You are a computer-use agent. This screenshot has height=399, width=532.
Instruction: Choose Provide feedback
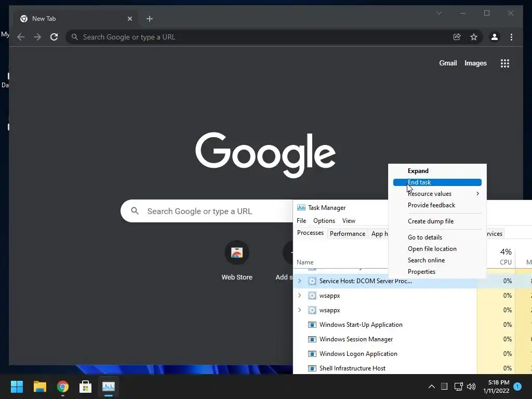pos(437,205)
